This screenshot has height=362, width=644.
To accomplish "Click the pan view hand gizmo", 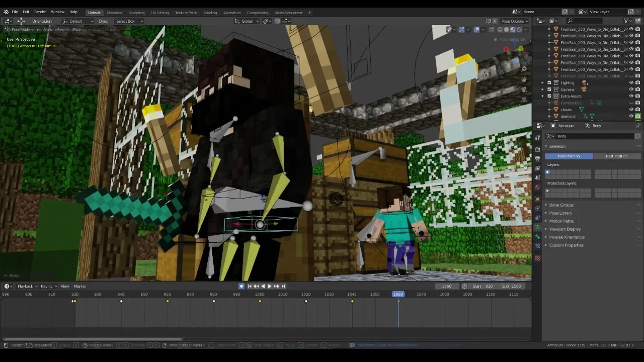I will [524, 79].
